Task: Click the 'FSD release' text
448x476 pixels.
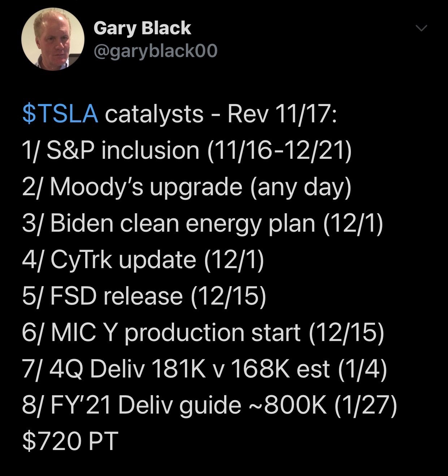Action: 116,296
